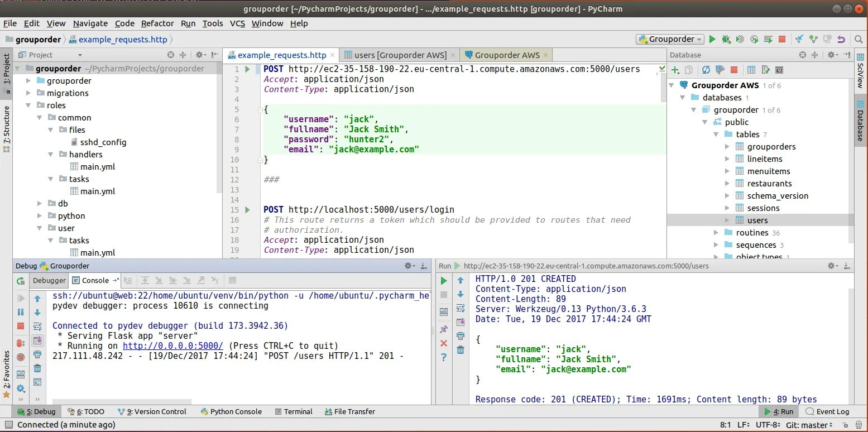868x432 pixels.
Task: Disconnect database using the red stop icon in the Database panel
Action: 734,70
